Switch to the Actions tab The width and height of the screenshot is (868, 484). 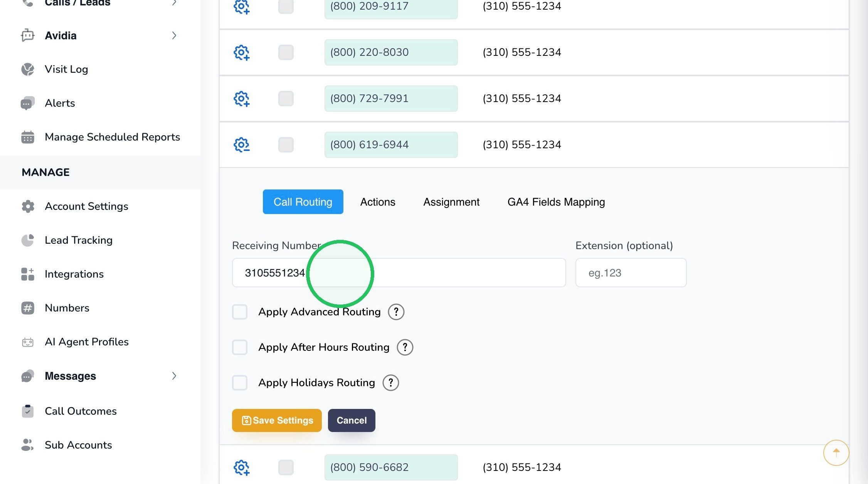(378, 202)
